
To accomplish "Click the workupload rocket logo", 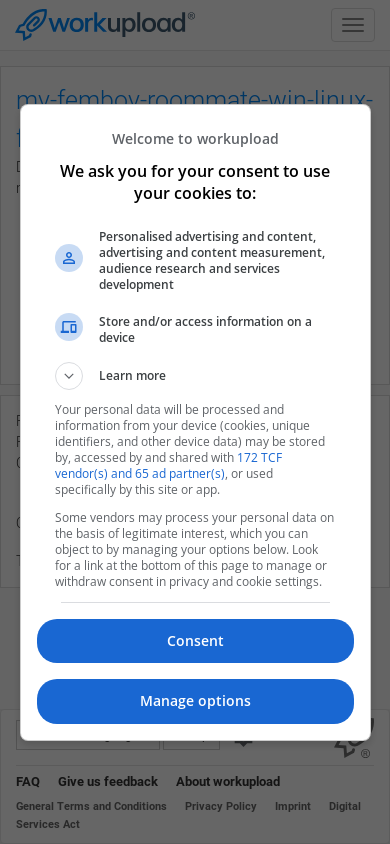I will (31, 24).
